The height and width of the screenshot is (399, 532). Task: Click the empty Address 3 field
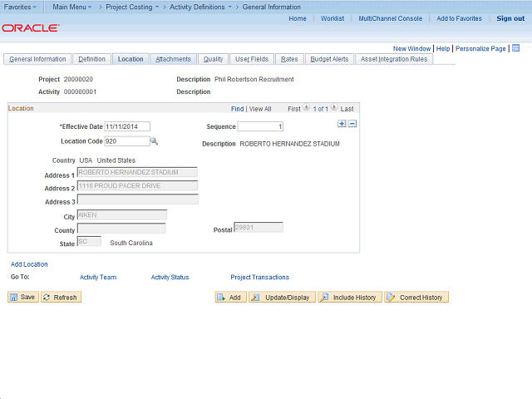(x=138, y=199)
